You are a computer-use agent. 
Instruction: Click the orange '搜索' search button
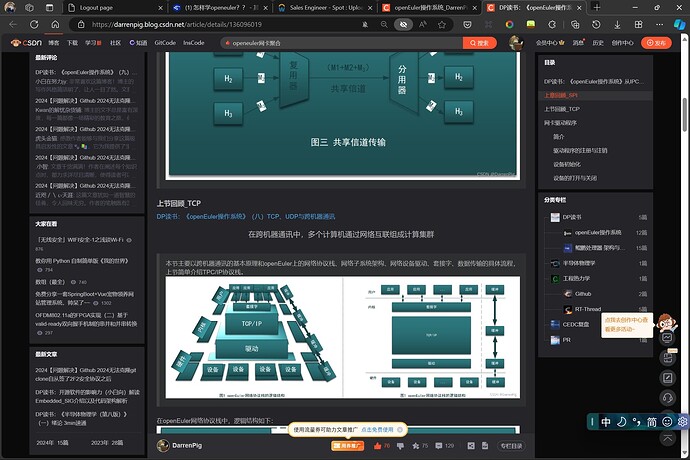pyautogui.click(x=480, y=43)
